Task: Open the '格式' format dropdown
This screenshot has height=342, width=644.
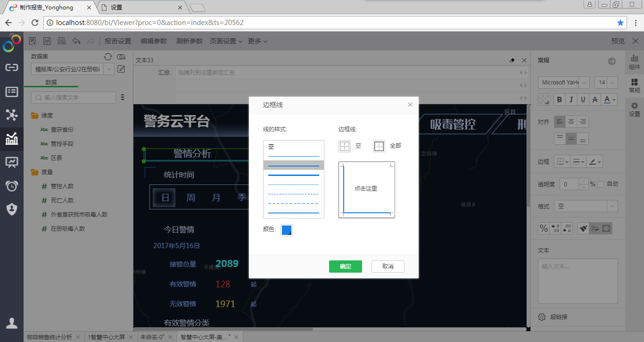Action: (612, 206)
